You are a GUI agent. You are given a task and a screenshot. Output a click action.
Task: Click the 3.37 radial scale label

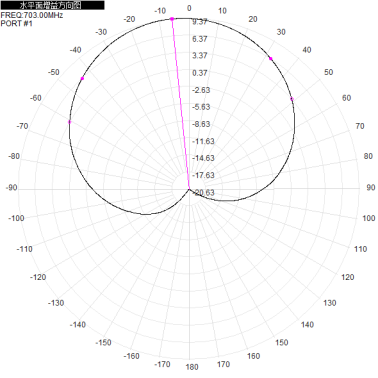199,55
